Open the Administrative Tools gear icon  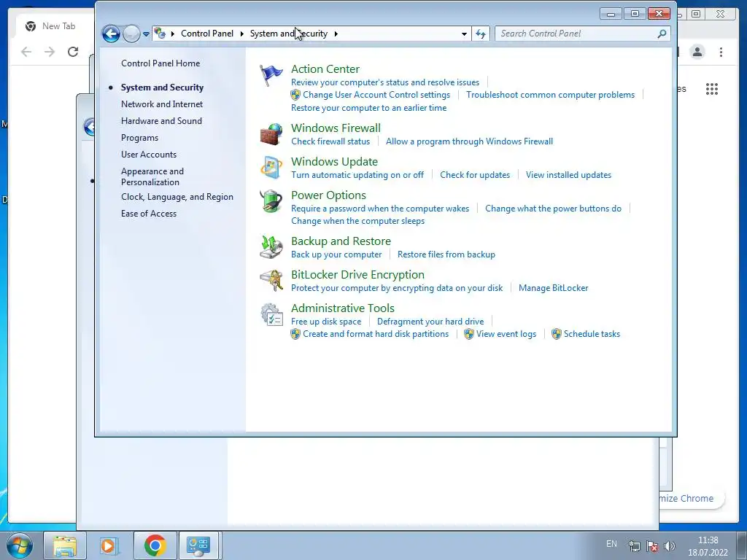coord(271,314)
